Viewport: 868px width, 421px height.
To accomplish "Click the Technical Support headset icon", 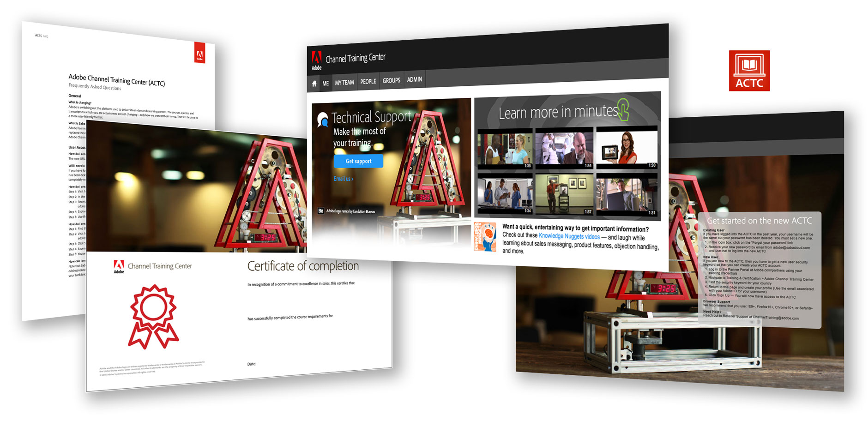I will [322, 120].
